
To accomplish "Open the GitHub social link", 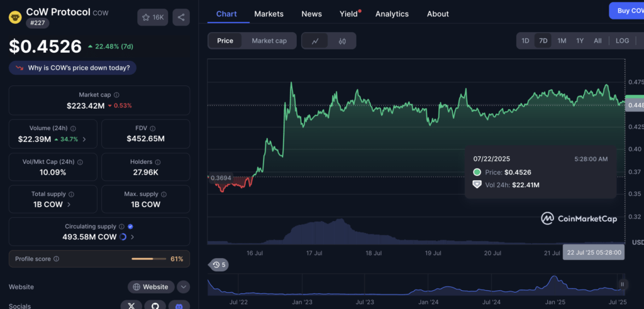I will [155, 306].
